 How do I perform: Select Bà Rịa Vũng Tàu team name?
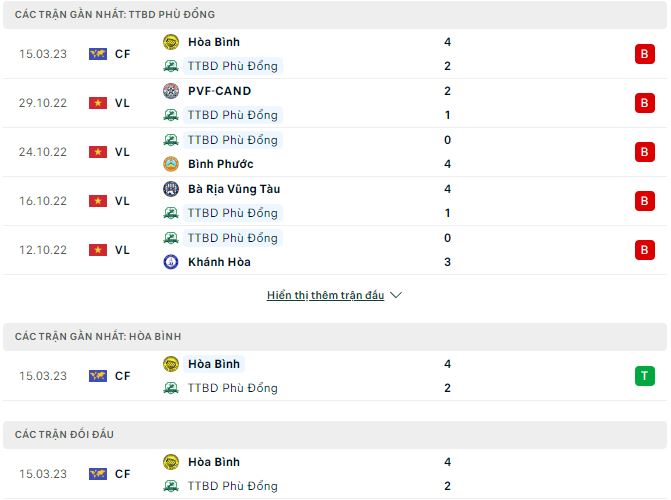click(x=234, y=189)
